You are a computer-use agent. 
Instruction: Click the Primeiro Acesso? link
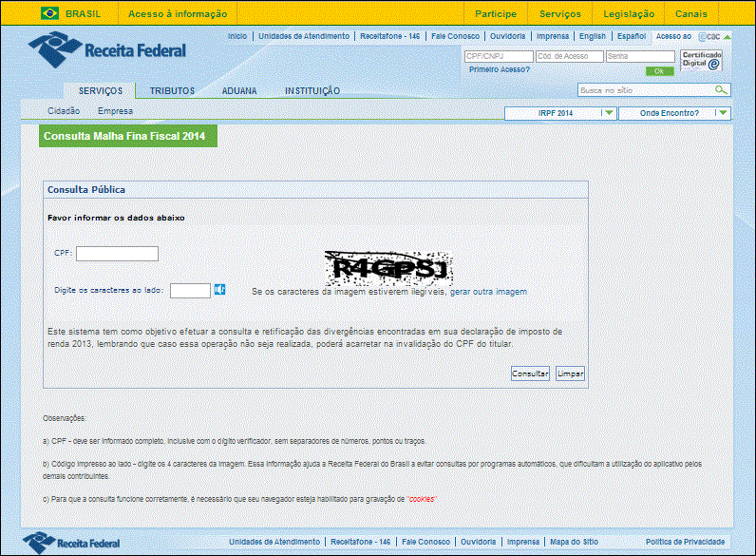[x=499, y=69]
